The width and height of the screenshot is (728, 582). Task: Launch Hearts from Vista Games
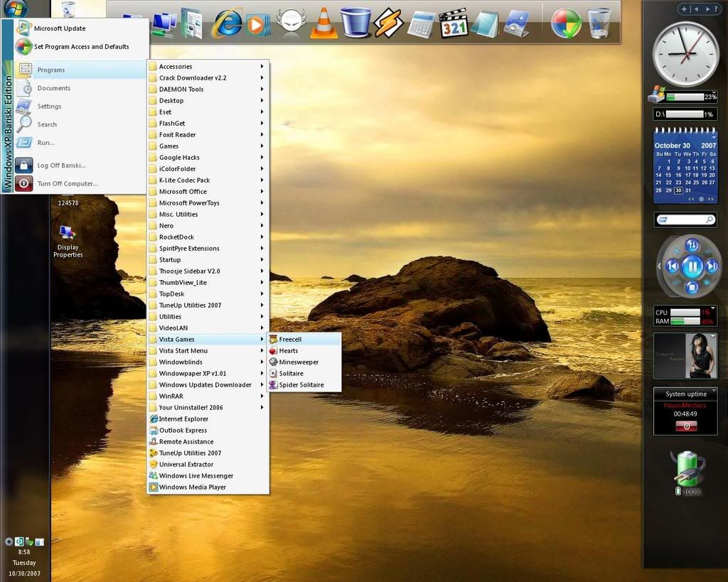304,351
